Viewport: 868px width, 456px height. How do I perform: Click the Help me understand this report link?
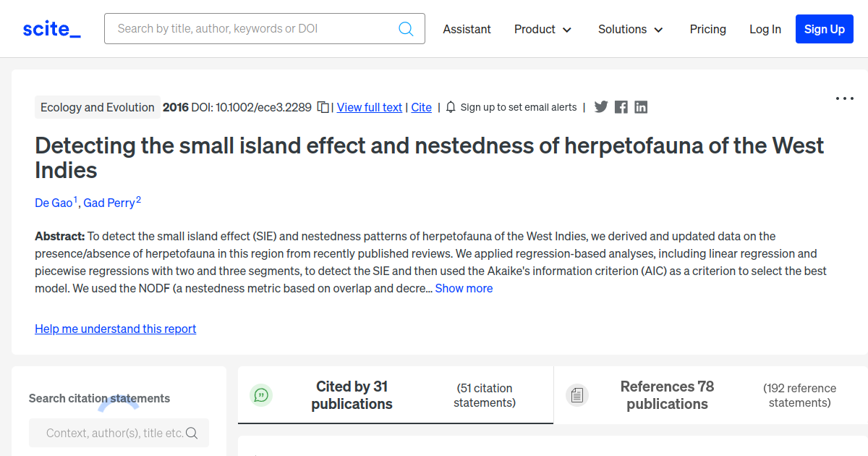pyautogui.click(x=115, y=329)
